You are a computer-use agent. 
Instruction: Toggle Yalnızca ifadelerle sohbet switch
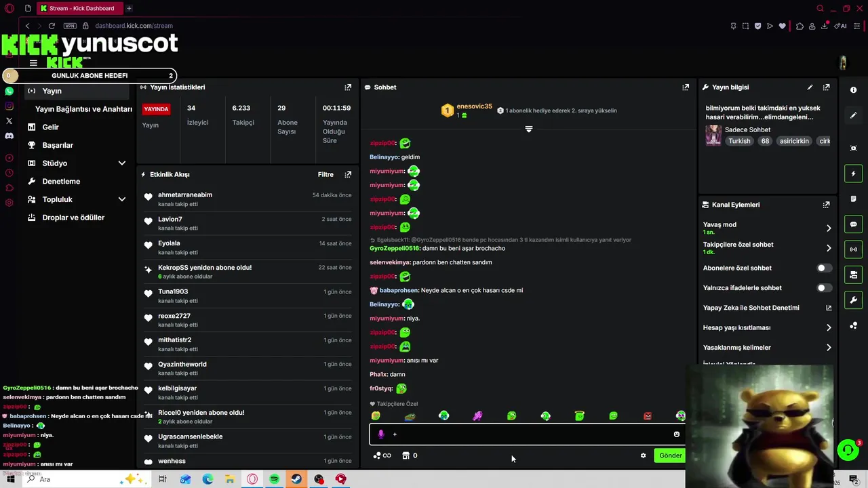[x=824, y=288]
